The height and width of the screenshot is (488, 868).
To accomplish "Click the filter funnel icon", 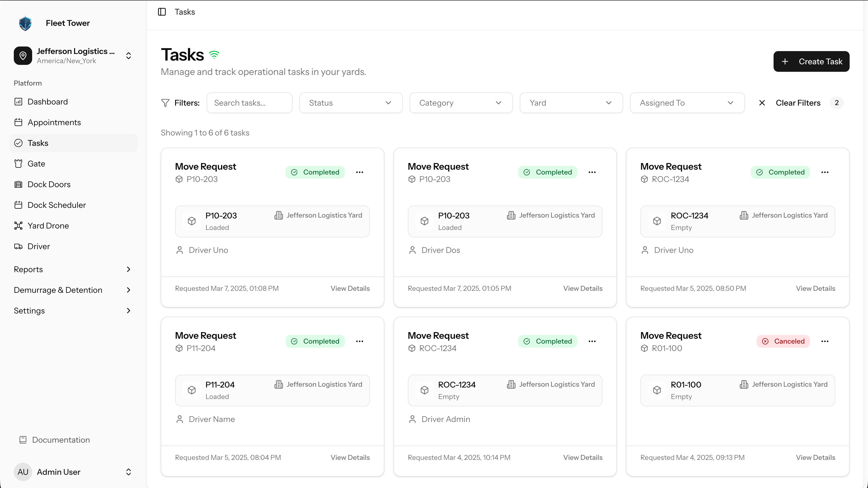I will coord(165,103).
